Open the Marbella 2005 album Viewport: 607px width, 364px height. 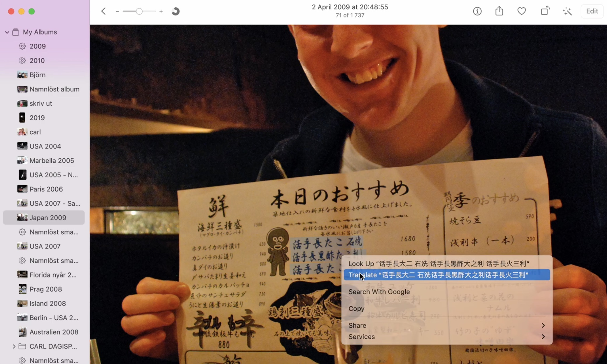[x=44, y=161]
